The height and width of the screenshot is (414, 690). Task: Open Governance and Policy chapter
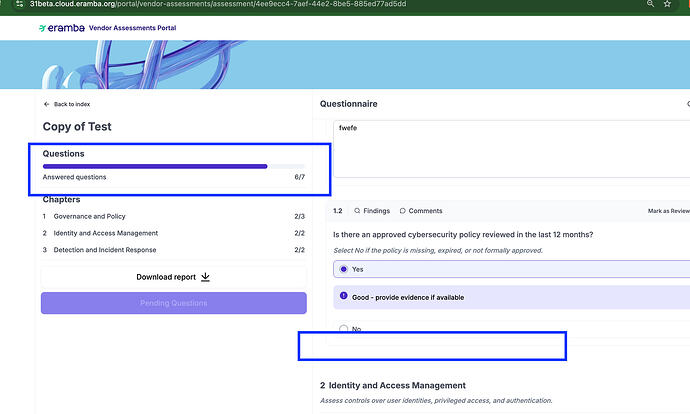(173, 216)
